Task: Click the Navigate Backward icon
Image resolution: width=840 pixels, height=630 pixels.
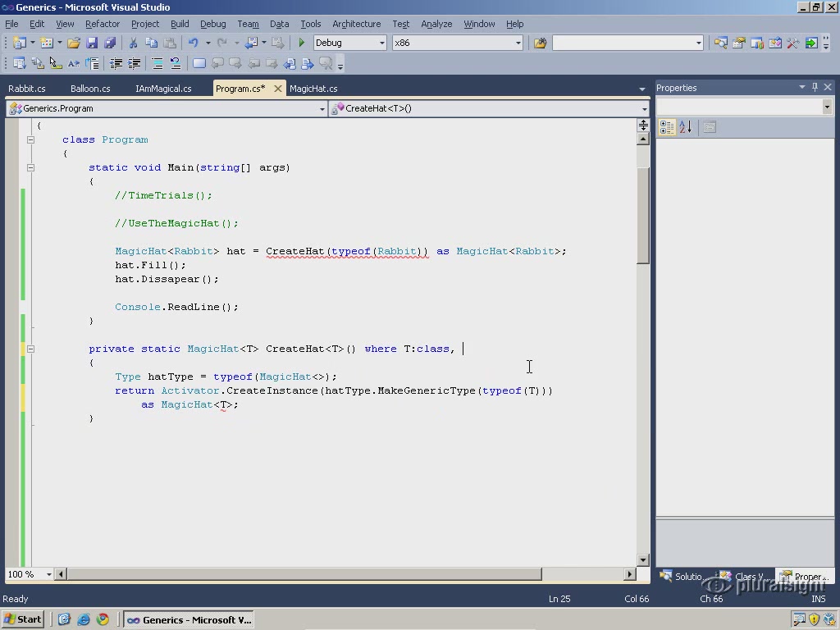Action: pyautogui.click(x=251, y=43)
